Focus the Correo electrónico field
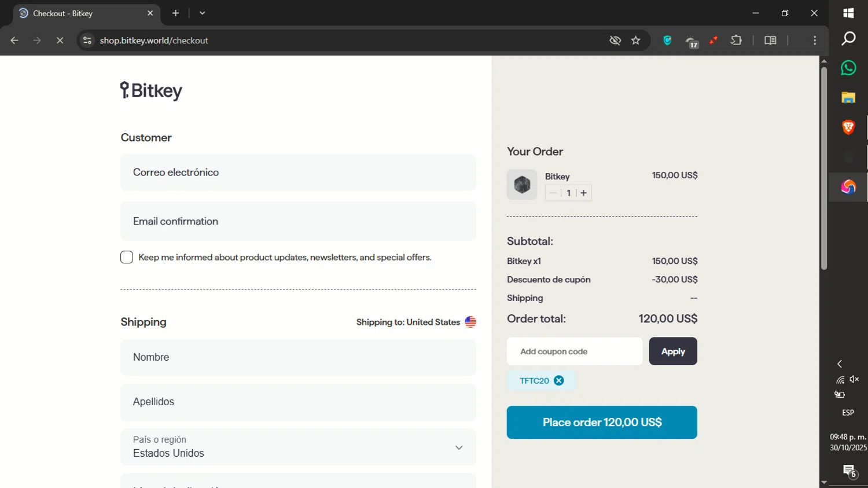 click(x=298, y=173)
